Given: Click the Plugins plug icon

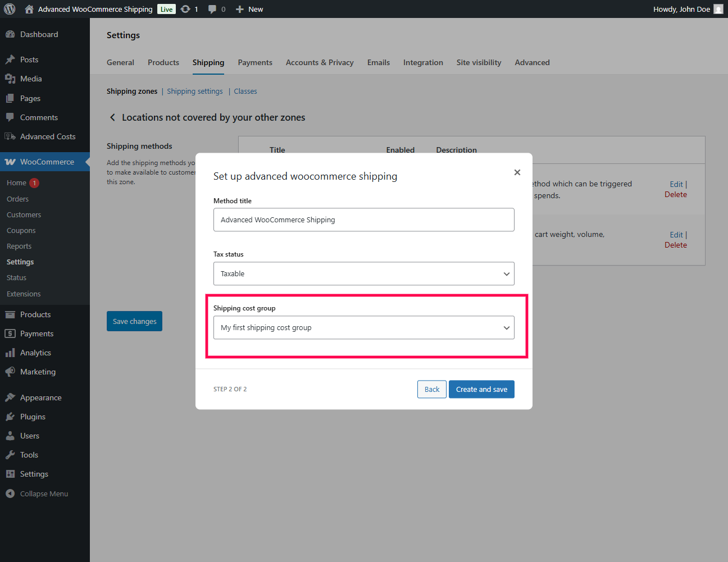Looking at the screenshot, I should tap(10, 417).
